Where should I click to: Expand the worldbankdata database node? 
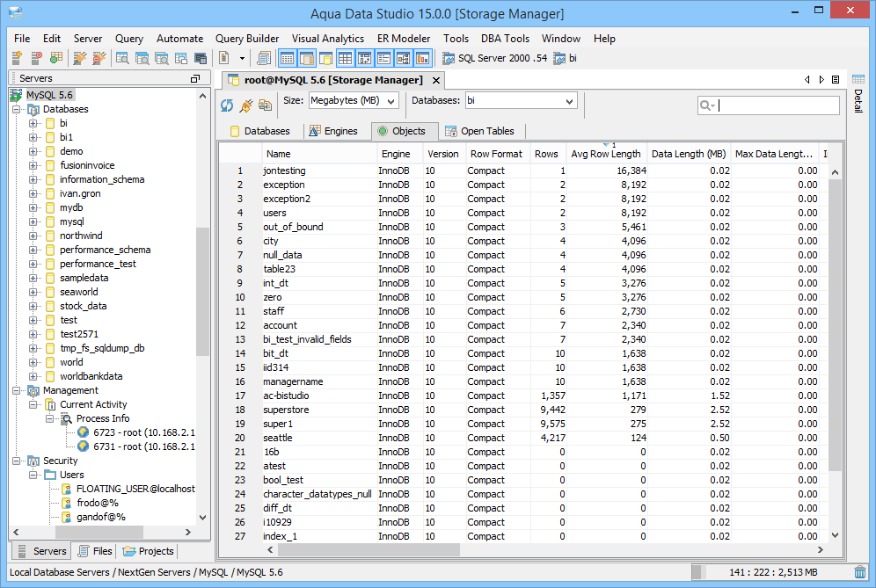33,376
